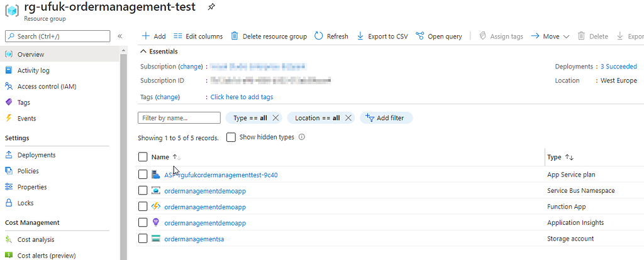Open the Move dropdown
The width and height of the screenshot is (644, 260).
[550, 36]
